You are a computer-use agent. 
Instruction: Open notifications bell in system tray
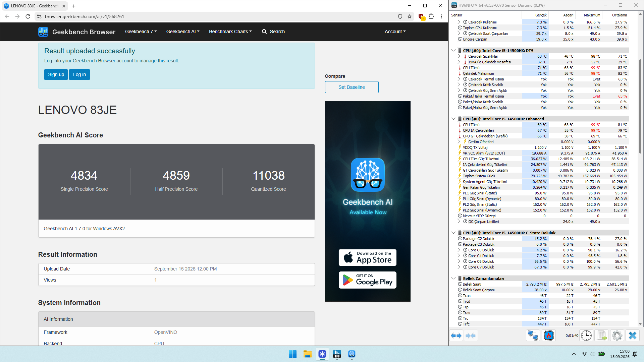(635, 354)
